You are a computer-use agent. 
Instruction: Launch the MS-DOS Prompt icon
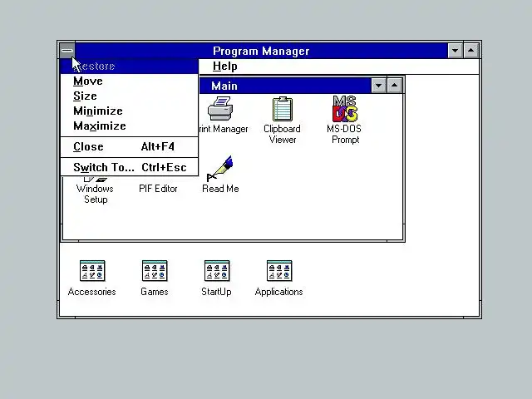pyautogui.click(x=345, y=109)
